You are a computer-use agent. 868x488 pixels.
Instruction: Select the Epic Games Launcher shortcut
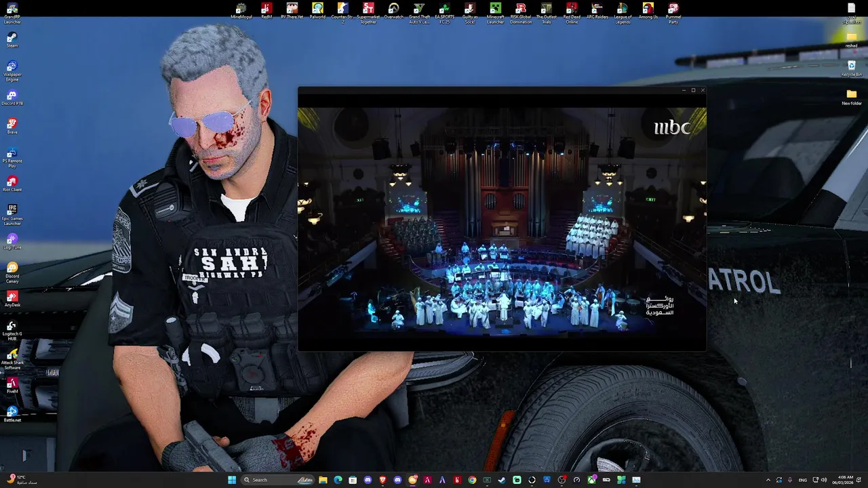(12, 215)
